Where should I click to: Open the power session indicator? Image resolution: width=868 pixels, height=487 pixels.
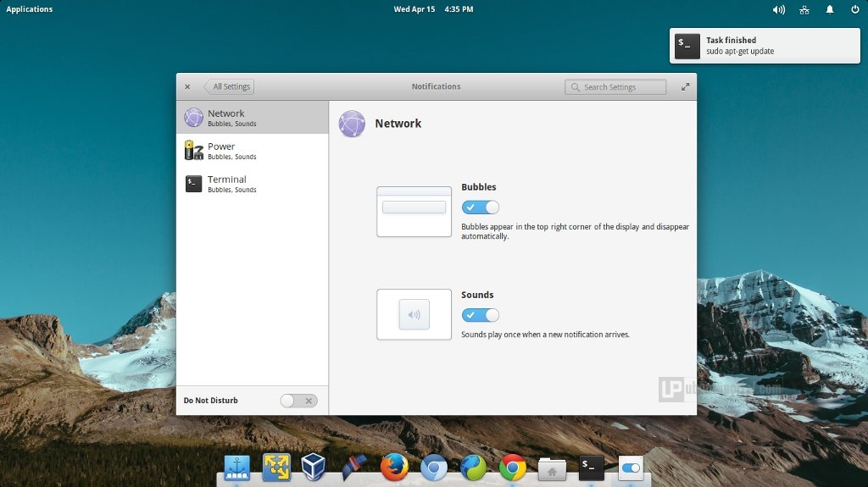click(x=854, y=9)
